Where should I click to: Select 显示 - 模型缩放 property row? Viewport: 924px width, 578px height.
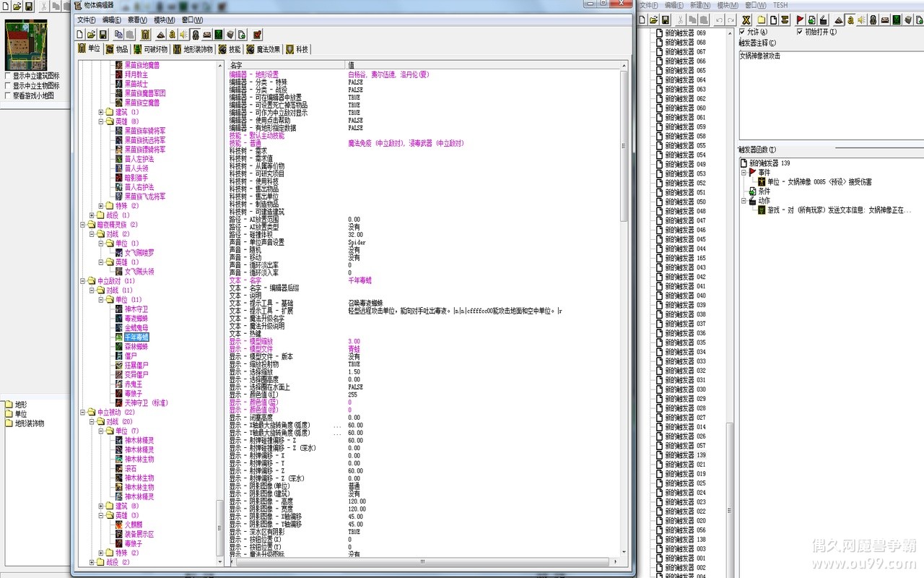426,342
